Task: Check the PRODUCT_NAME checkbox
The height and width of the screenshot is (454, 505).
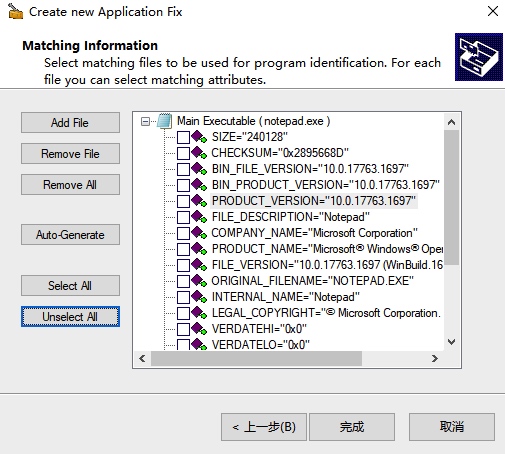Action: pos(183,249)
